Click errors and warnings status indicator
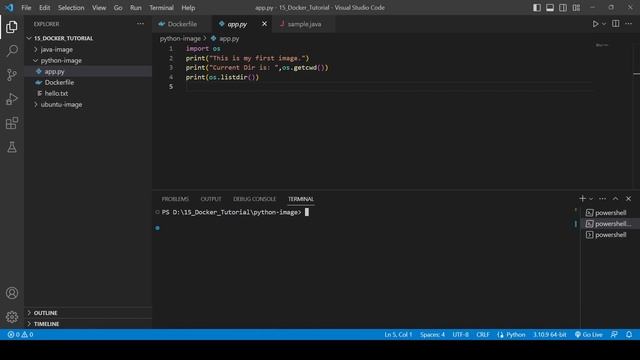Viewport: 640px width, 360px height. click(20, 334)
